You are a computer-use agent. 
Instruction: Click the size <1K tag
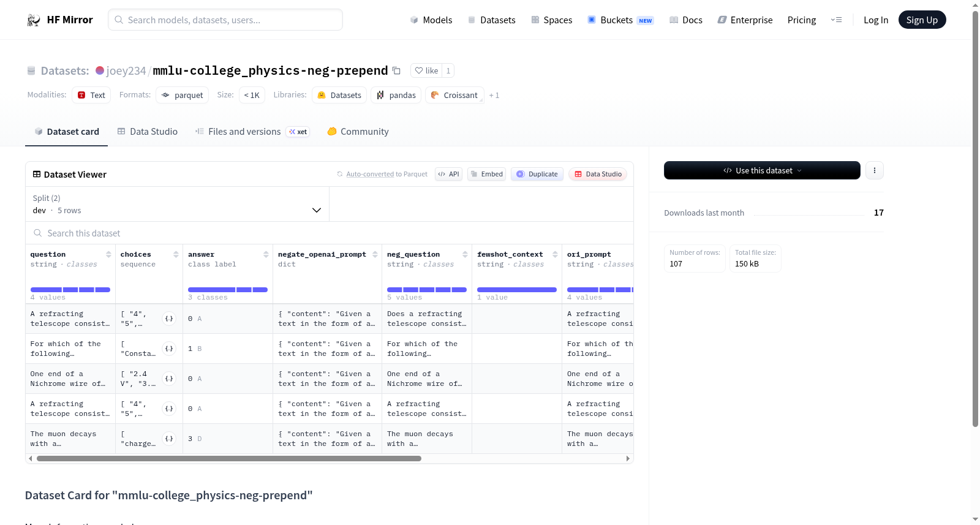pyautogui.click(x=252, y=95)
